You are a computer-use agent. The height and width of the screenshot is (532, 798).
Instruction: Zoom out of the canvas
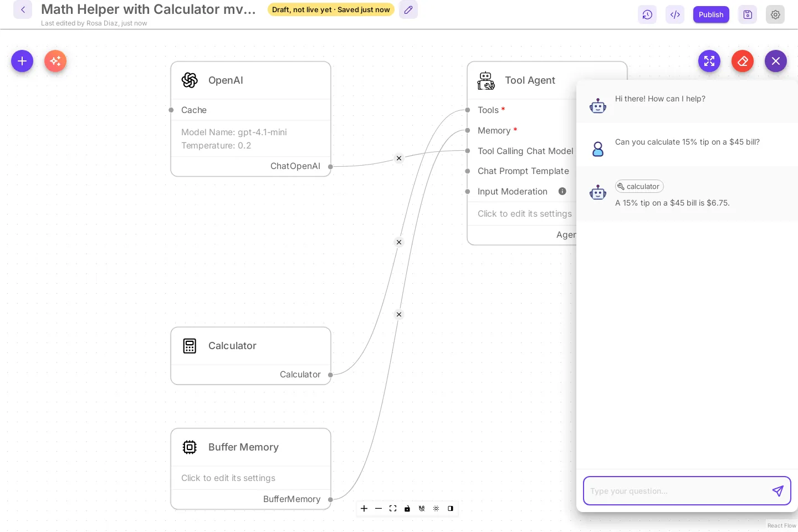(x=378, y=508)
